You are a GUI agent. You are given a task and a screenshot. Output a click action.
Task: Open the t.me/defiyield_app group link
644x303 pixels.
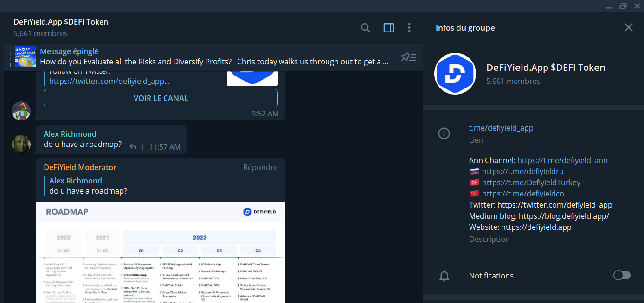501,128
